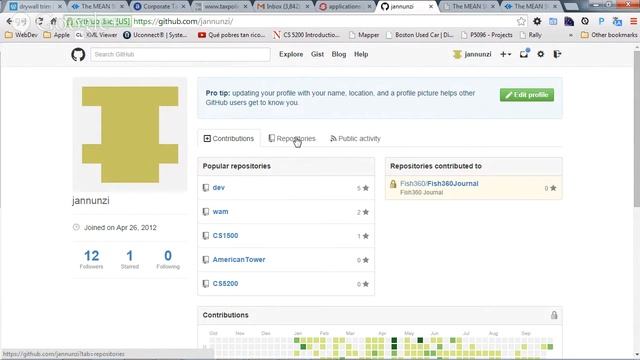Click the star icon on AmericanTower repository
This screenshot has height=360, width=640.
pyautogui.click(x=366, y=260)
